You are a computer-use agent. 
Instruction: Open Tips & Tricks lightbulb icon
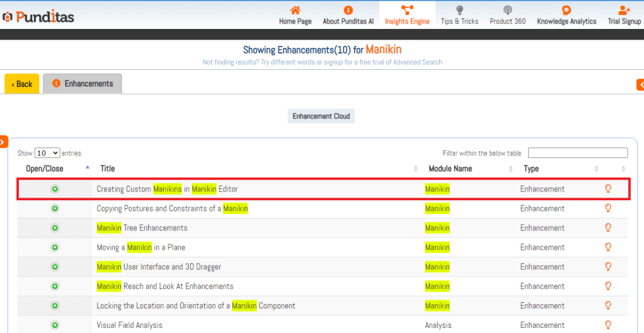(459, 10)
